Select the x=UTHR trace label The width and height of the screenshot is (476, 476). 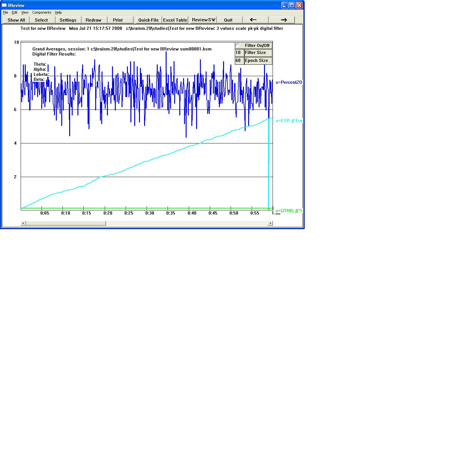coord(289,211)
